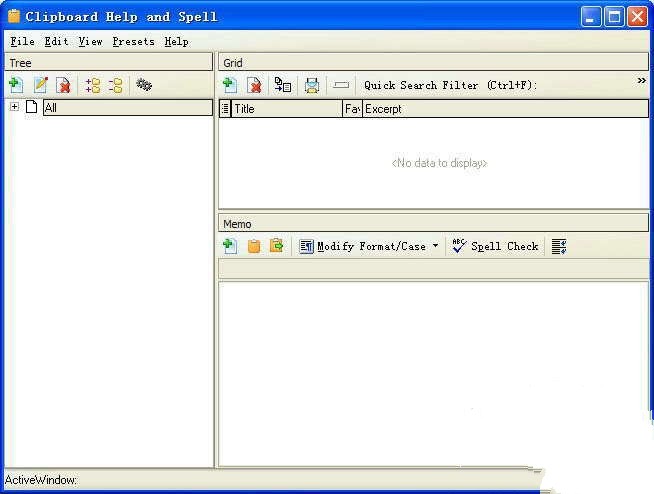The image size is (654, 494).
Task: Add new clip in Grid toolbar
Action: click(x=230, y=85)
